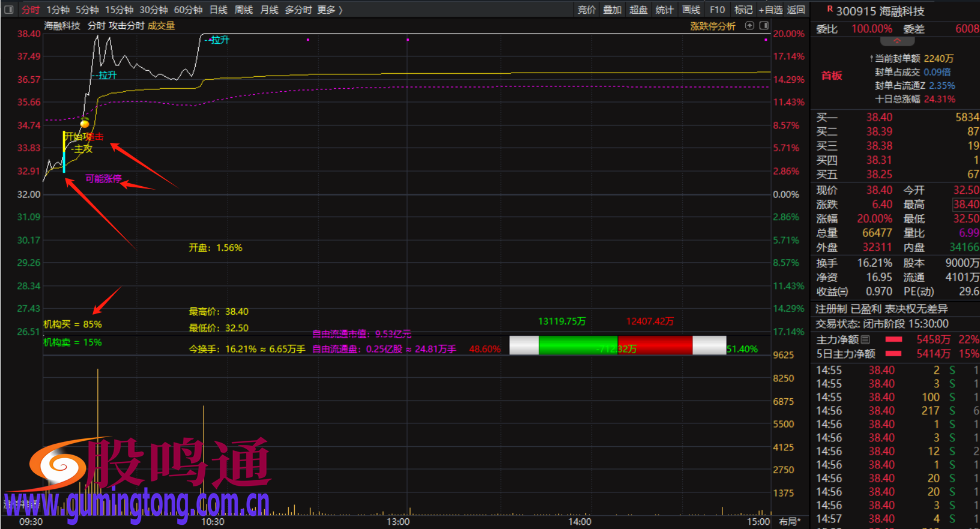Screen dimensions: 980x529
Task: Click the upload arrow icon beside 涨跌停分析
Action: pyautogui.click(x=749, y=26)
